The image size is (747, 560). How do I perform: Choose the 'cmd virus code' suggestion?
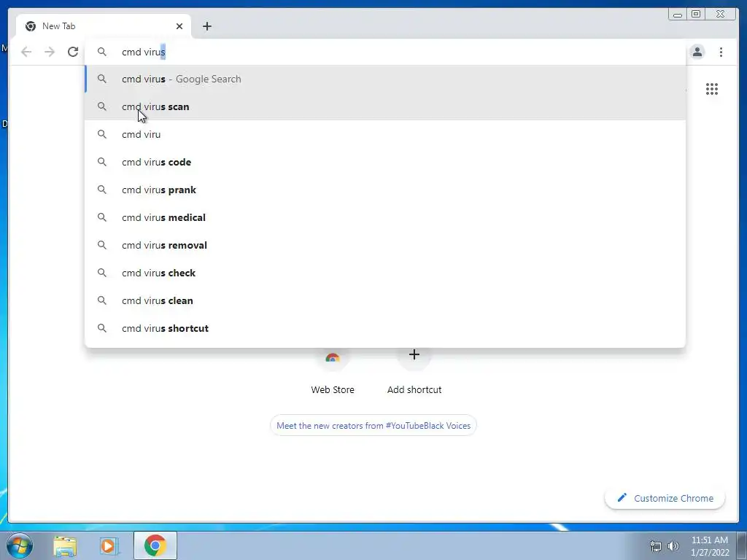tap(385, 162)
